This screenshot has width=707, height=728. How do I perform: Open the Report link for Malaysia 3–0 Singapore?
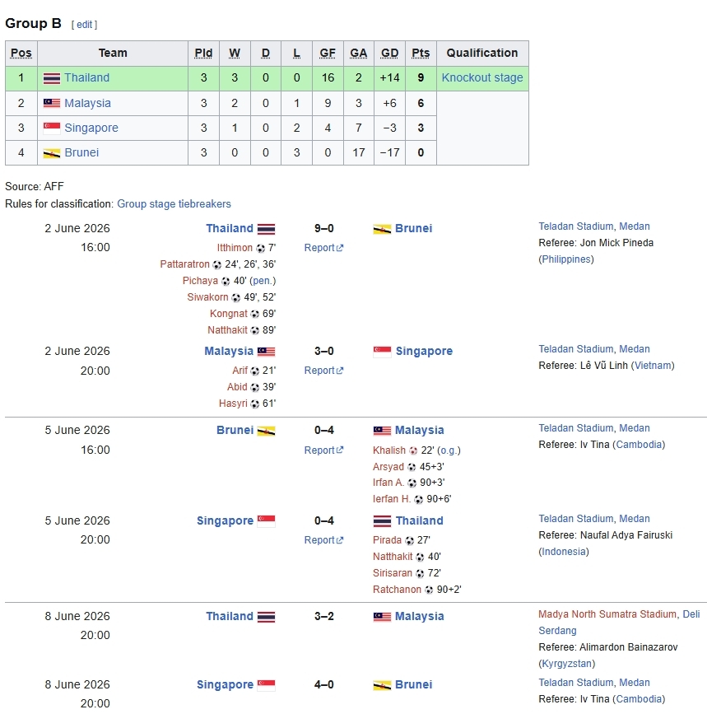coord(323,371)
